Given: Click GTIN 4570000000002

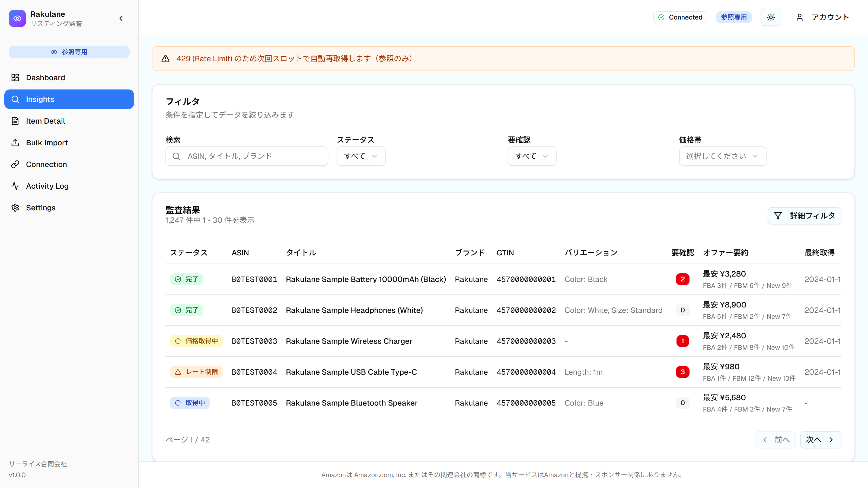Looking at the screenshot, I should (526, 310).
